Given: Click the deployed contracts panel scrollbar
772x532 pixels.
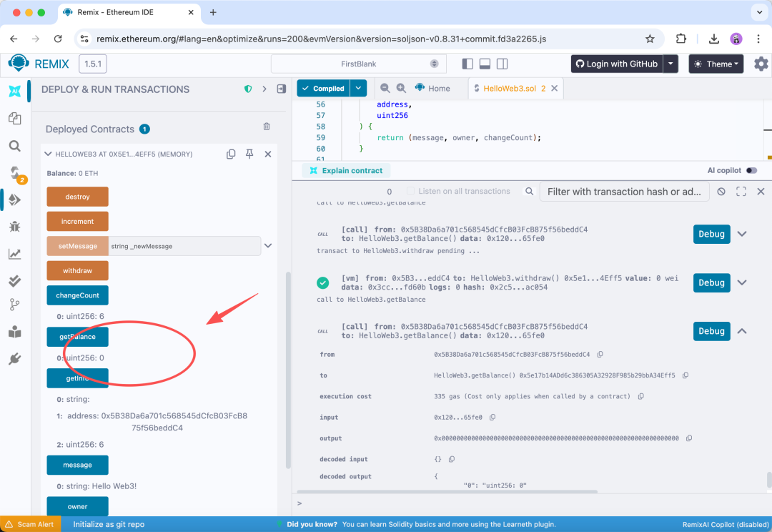Looking at the screenshot, I should tap(288, 370).
